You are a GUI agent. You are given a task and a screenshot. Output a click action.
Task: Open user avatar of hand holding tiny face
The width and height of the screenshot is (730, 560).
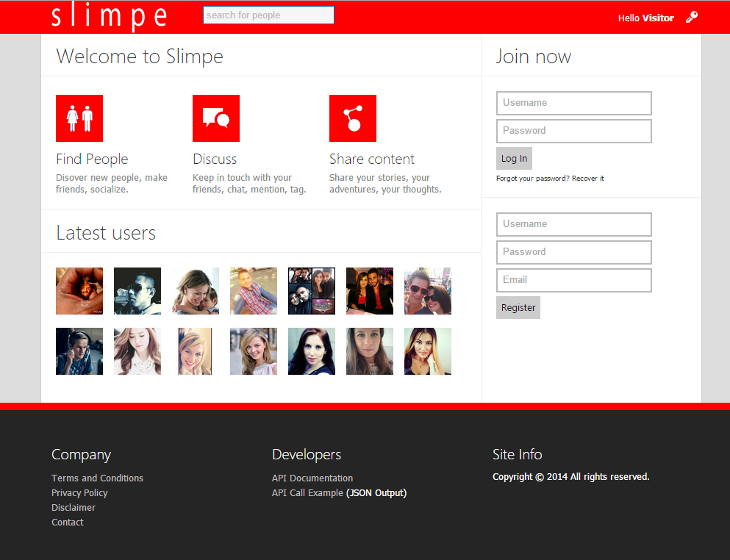click(x=79, y=291)
